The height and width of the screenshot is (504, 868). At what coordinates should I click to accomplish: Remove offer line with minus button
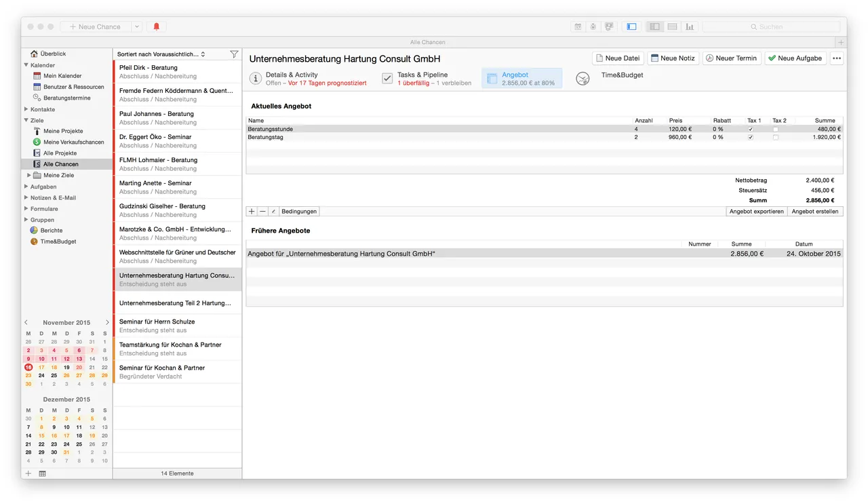click(x=262, y=212)
